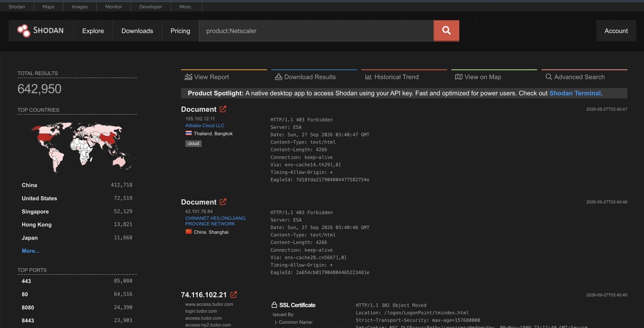Open the Alibaba Cloud LLC organization link

click(x=205, y=126)
